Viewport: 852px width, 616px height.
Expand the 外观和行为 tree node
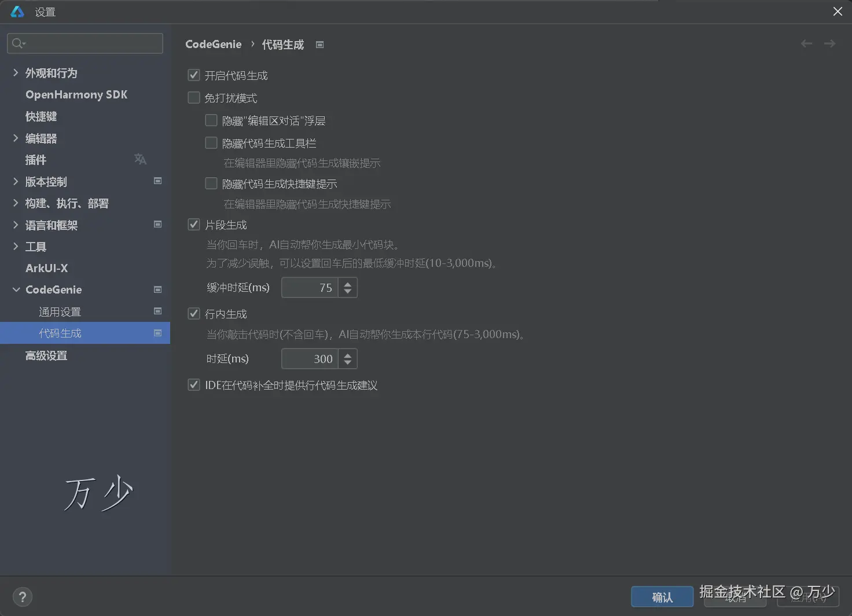click(x=16, y=73)
